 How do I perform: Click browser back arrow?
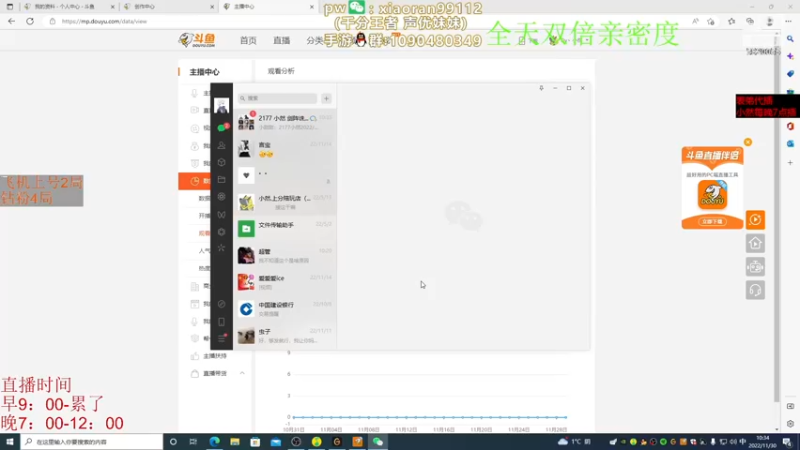point(11,21)
